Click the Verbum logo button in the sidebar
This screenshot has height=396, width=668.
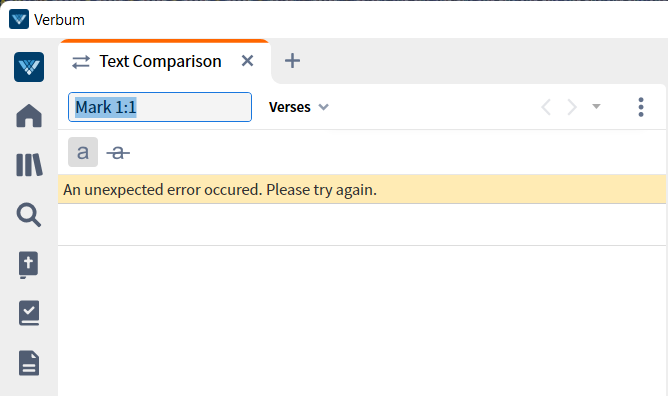click(29, 67)
